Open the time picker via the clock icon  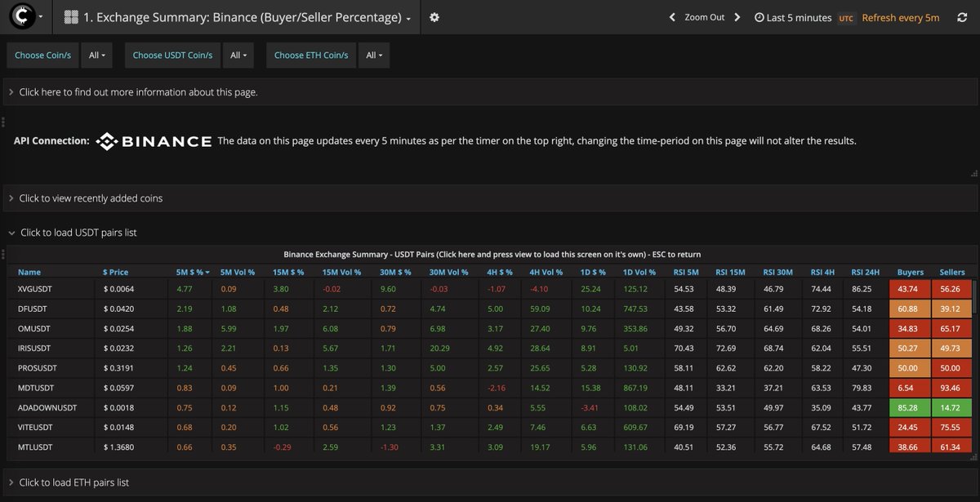759,17
